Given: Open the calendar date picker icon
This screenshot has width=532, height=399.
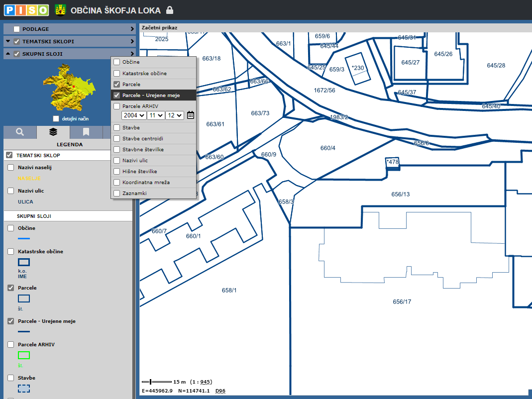Looking at the screenshot, I should click(x=190, y=115).
